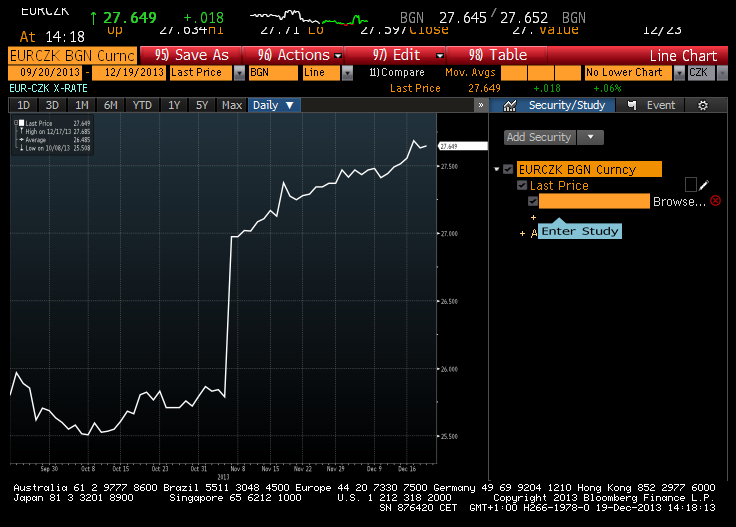Open the Last Price field dropdown arrow
This screenshot has height=527, width=736.
[239, 73]
